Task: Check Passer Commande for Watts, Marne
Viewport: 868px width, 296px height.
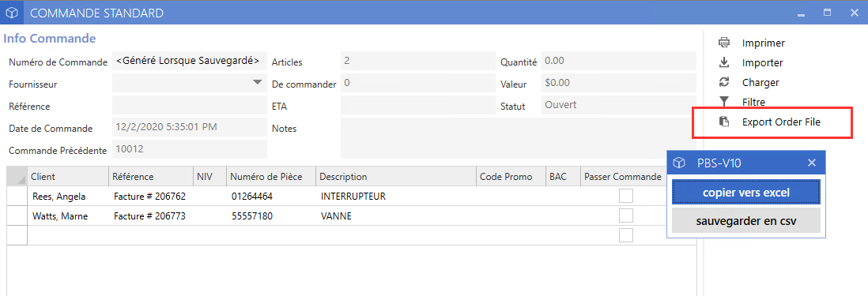Action: click(626, 215)
